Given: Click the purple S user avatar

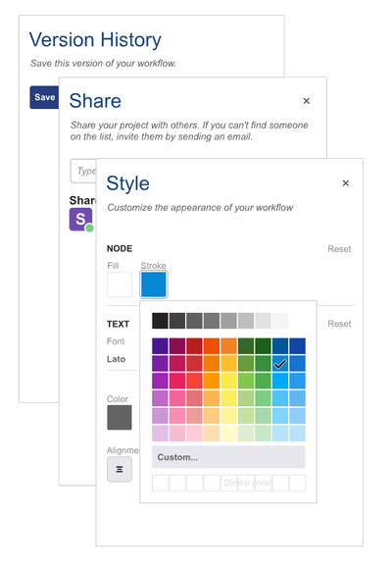Looking at the screenshot, I should [x=80, y=219].
